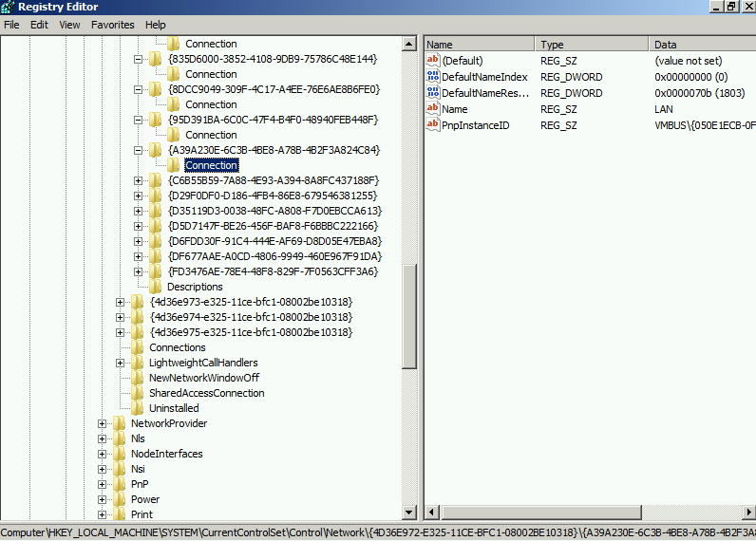
Task: Select the Nls key label
Action: [138, 438]
